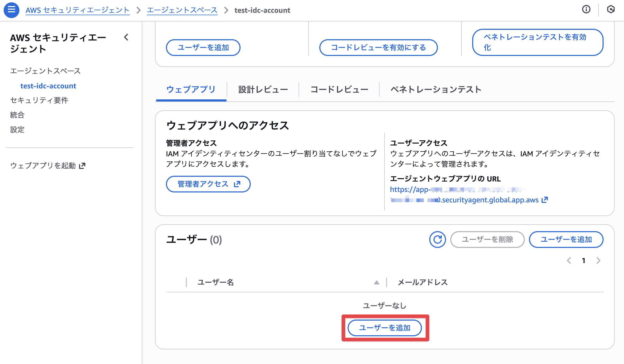Click エージェントスペース breadcrumb link

[182, 10]
